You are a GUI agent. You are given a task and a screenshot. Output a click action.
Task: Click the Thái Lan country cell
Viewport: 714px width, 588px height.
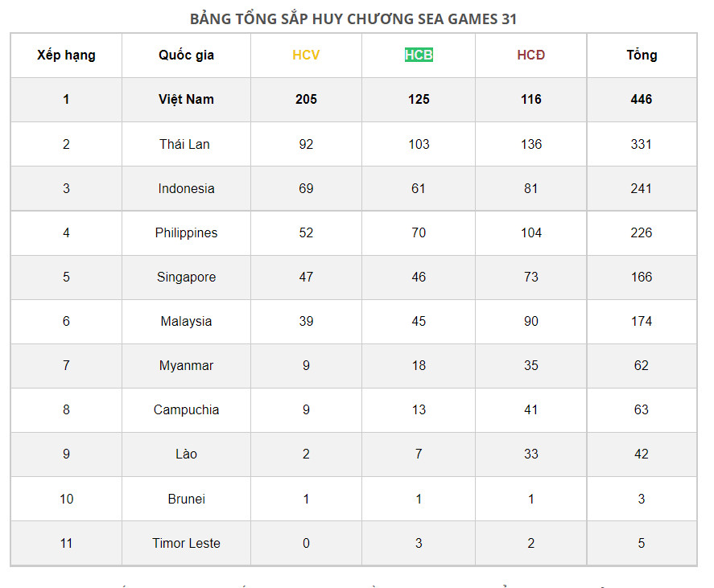pyautogui.click(x=184, y=144)
